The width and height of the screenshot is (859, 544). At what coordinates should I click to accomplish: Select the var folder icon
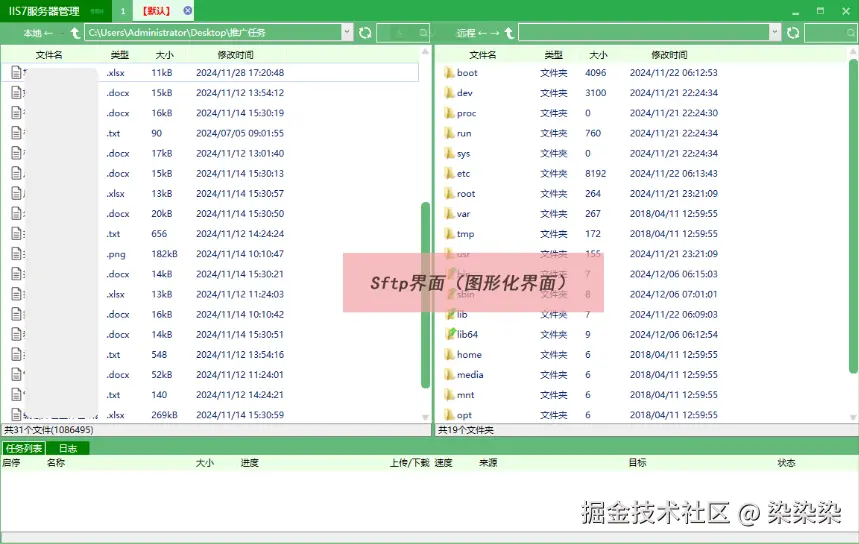click(x=449, y=214)
